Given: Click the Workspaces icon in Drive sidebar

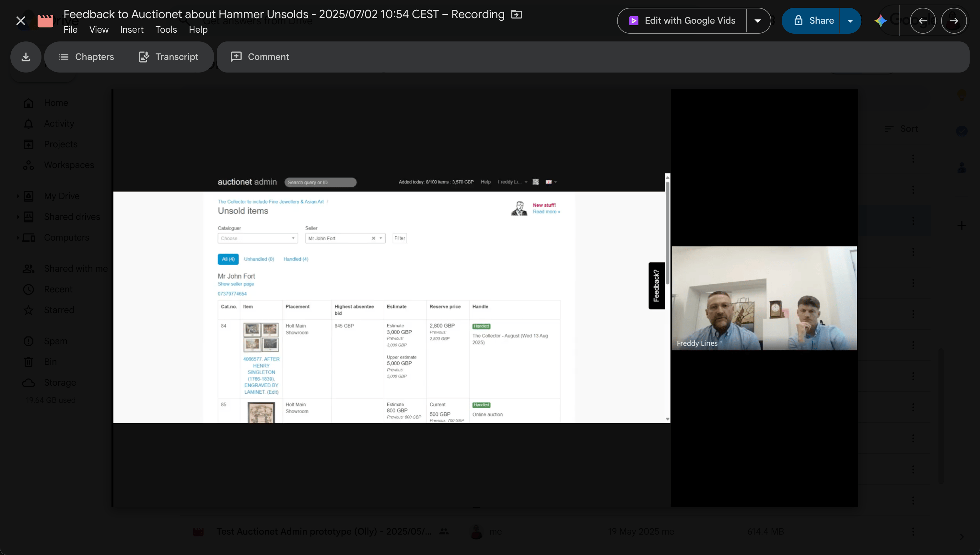Looking at the screenshot, I should tap(29, 165).
